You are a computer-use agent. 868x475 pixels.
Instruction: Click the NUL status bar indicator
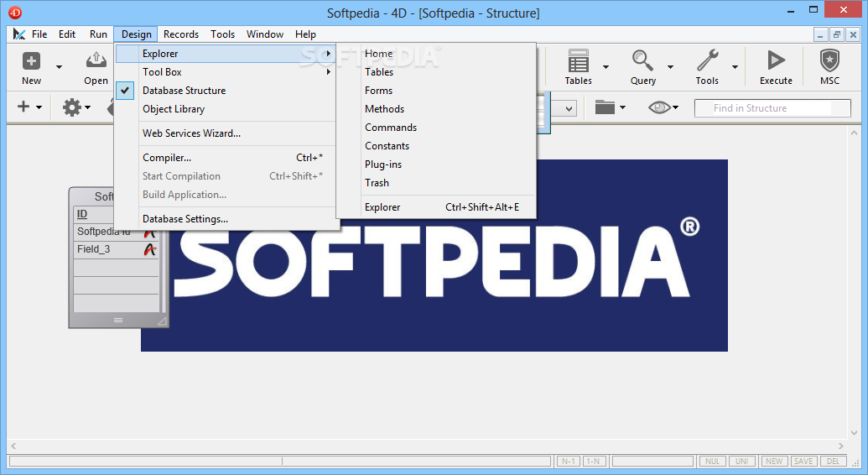pos(712,461)
